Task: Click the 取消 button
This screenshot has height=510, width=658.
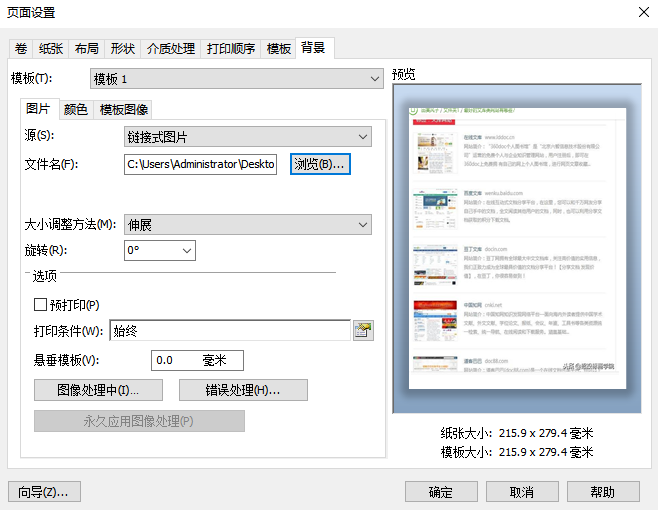Action: tap(521, 492)
